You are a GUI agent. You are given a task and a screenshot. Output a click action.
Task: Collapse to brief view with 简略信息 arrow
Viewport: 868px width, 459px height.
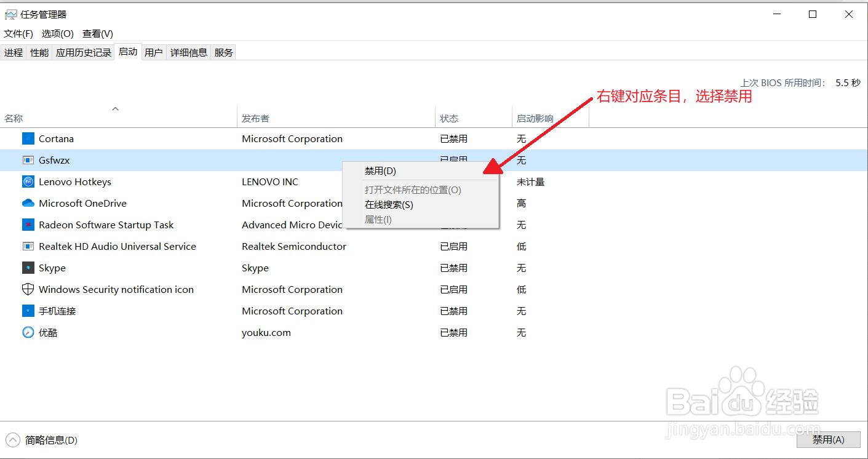pyautogui.click(x=12, y=440)
